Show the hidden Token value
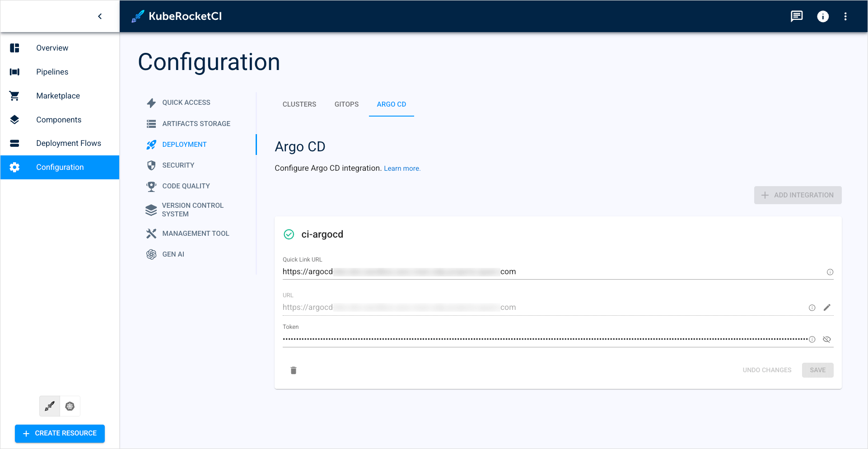 827,339
